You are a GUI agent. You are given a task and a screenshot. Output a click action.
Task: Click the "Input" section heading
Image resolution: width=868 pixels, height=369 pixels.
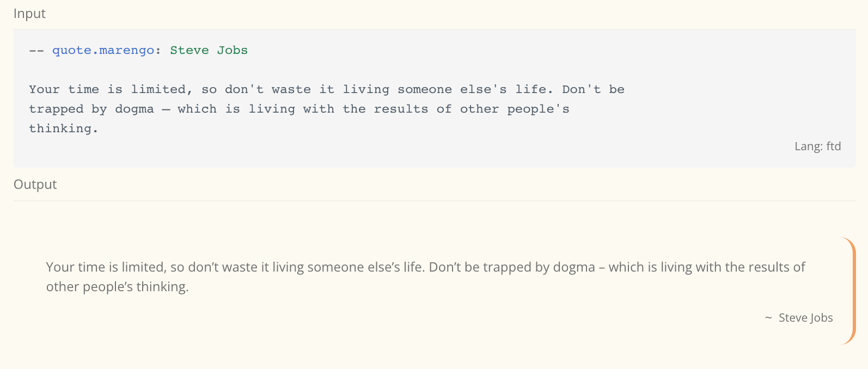click(29, 14)
